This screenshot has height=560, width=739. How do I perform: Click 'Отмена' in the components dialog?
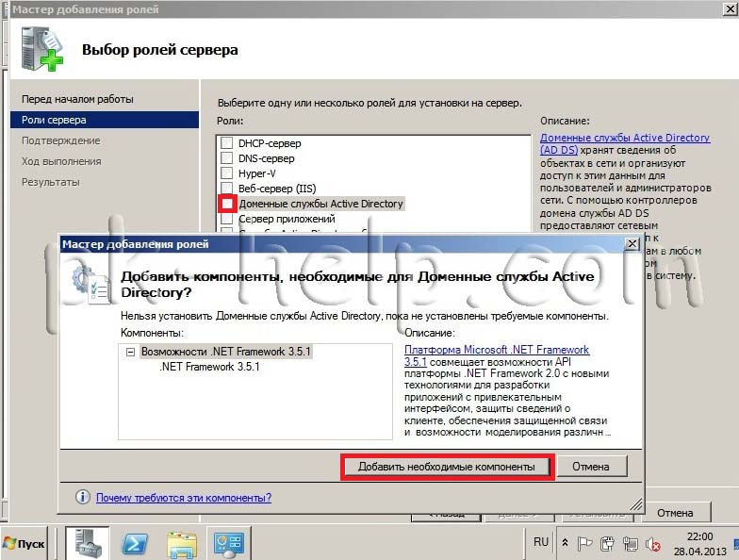(591, 467)
